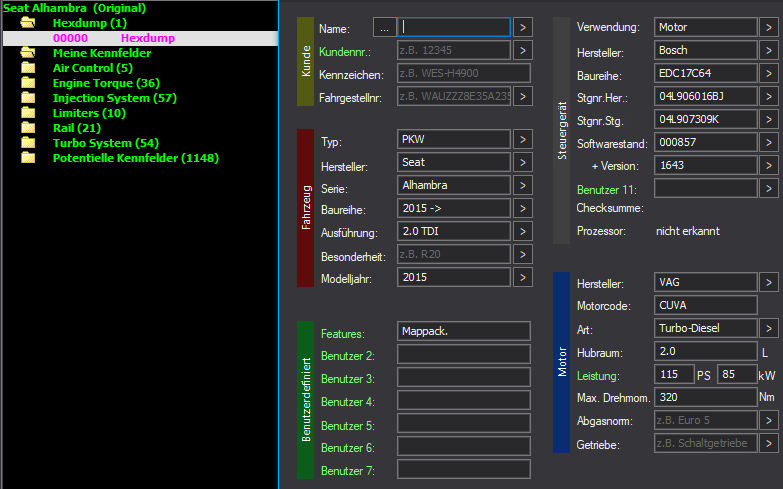This screenshot has width=783, height=489.
Task: Click the green Kundennr. label
Action: pos(345,52)
